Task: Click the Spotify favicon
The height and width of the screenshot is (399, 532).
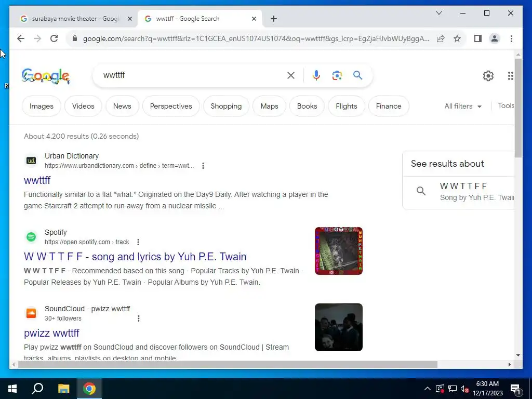Action: (31, 237)
